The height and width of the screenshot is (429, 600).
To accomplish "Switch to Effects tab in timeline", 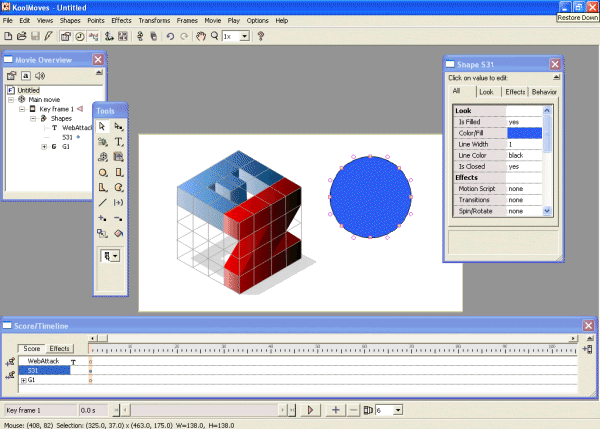I will (x=60, y=349).
